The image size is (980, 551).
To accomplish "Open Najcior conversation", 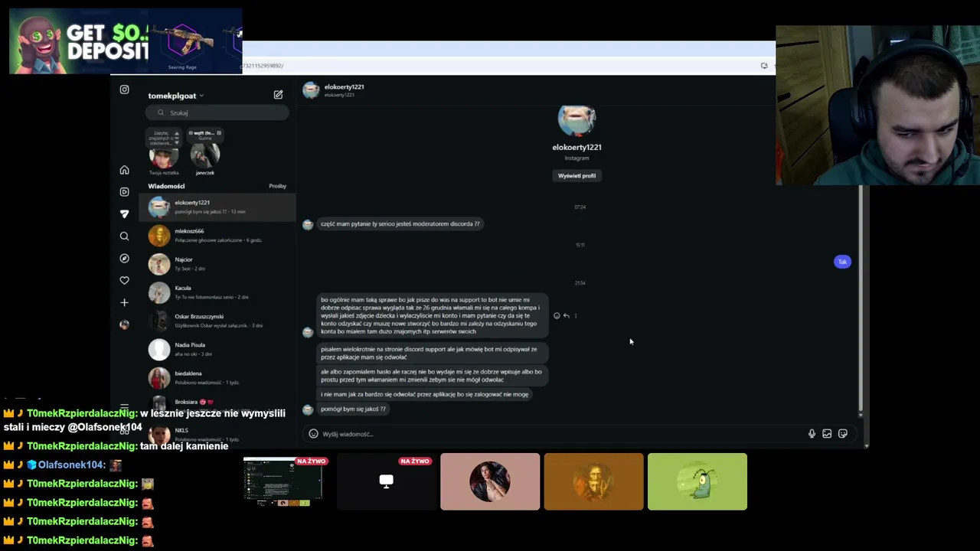I will pyautogui.click(x=217, y=264).
